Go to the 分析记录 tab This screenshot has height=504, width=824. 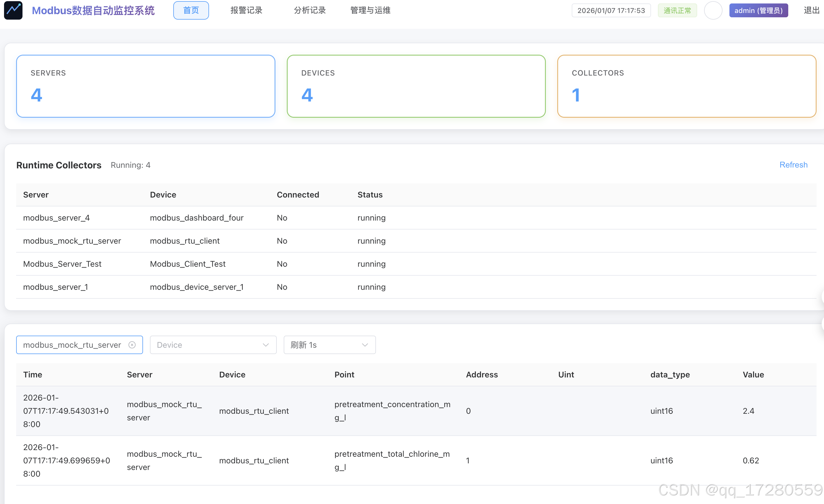tap(309, 10)
